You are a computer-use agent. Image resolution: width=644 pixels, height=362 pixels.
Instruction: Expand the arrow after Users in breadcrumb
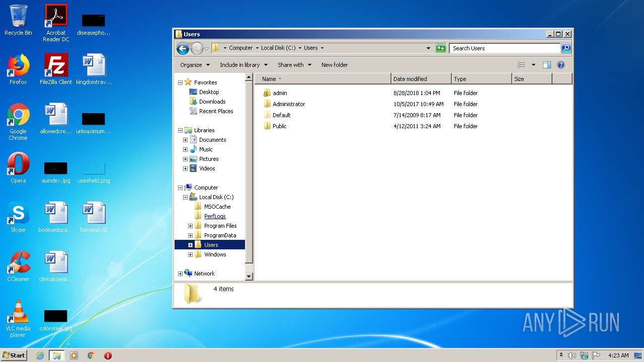click(322, 48)
